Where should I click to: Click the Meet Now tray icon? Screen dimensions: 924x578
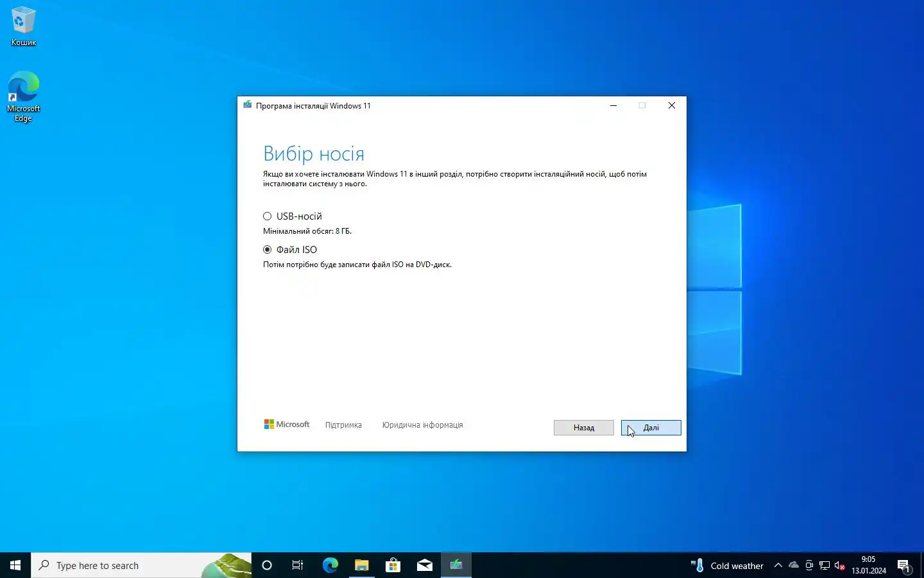809,565
